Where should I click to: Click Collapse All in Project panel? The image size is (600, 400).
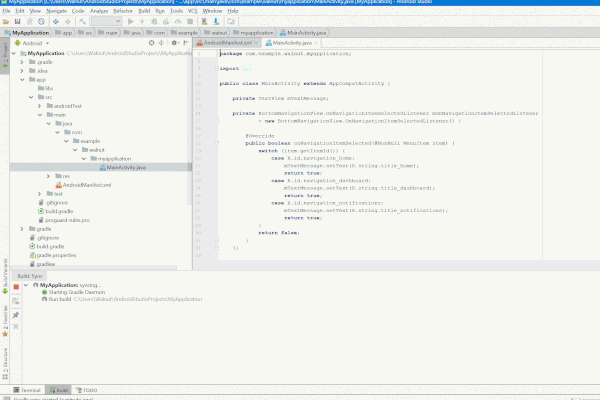pyautogui.click(x=161, y=43)
